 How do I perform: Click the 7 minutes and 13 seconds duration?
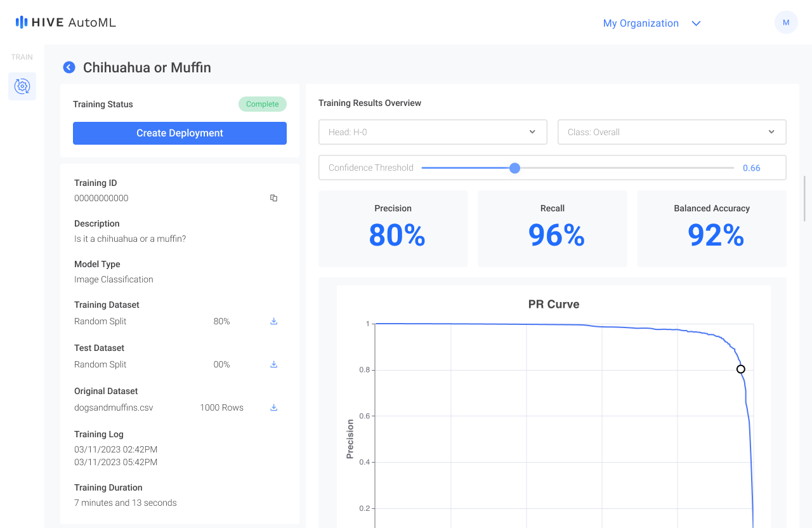point(126,503)
